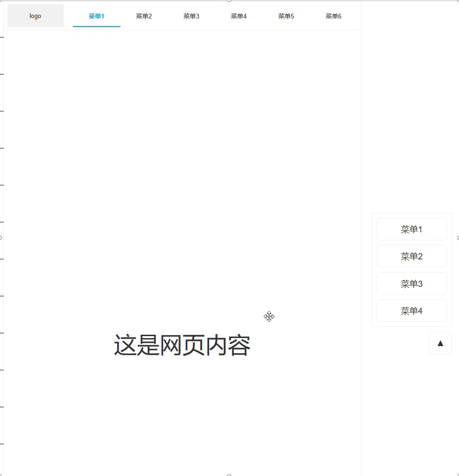
Task: Open 菜单6 in the top navigation
Action: tap(333, 16)
